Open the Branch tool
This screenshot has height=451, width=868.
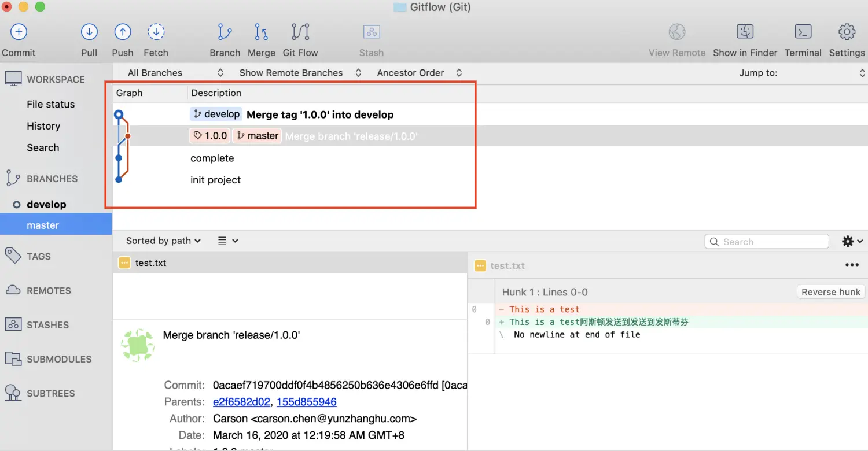(x=225, y=32)
